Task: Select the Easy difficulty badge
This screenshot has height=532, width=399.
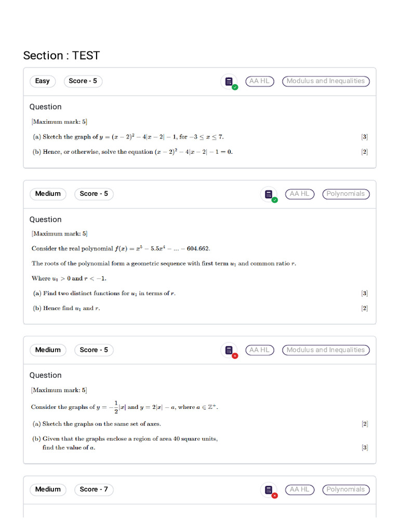Action: click(x=43, y=81)
